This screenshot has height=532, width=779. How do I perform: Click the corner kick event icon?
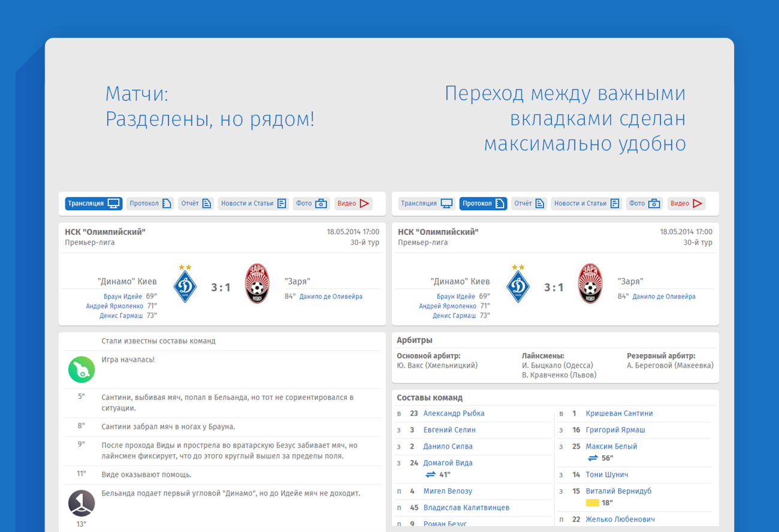tap(81, 503)
